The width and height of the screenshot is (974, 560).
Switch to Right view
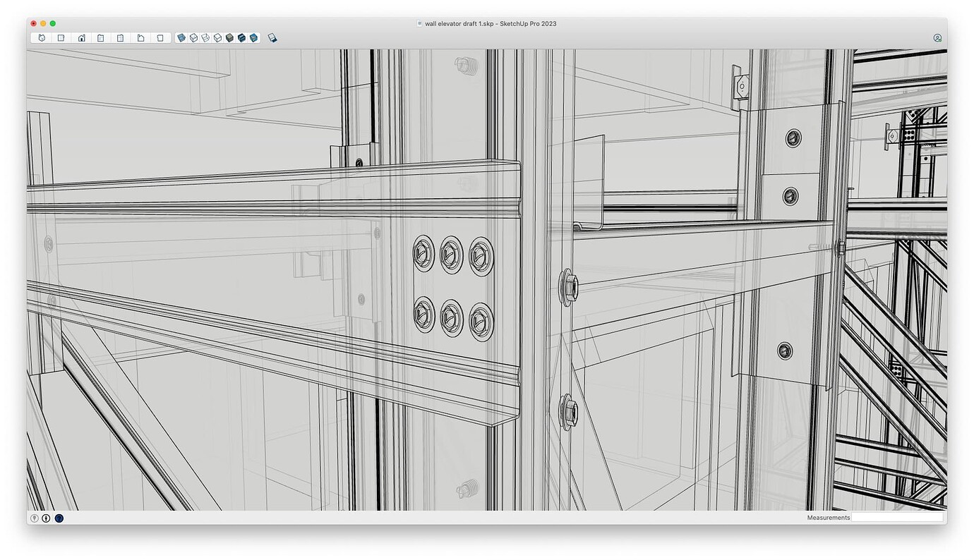click(100, 37)
